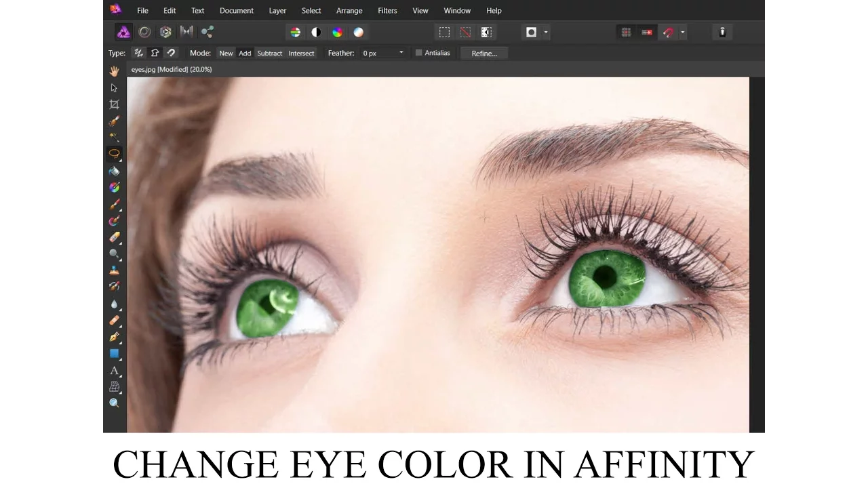Switch to the Export Persona
Image resolution: width=868 pixels, height=488 pixels.
pyautogui.click(x=208, y=32)
